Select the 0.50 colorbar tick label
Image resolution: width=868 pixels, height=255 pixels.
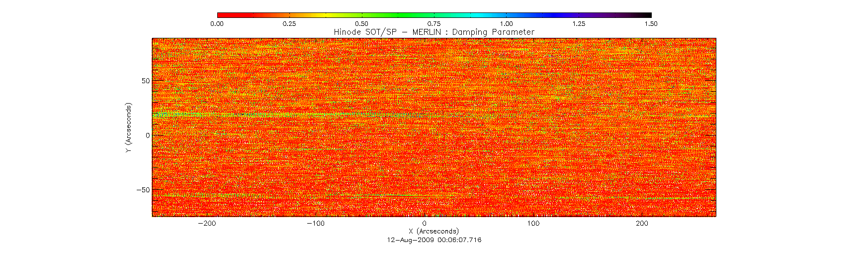(361, 23)
